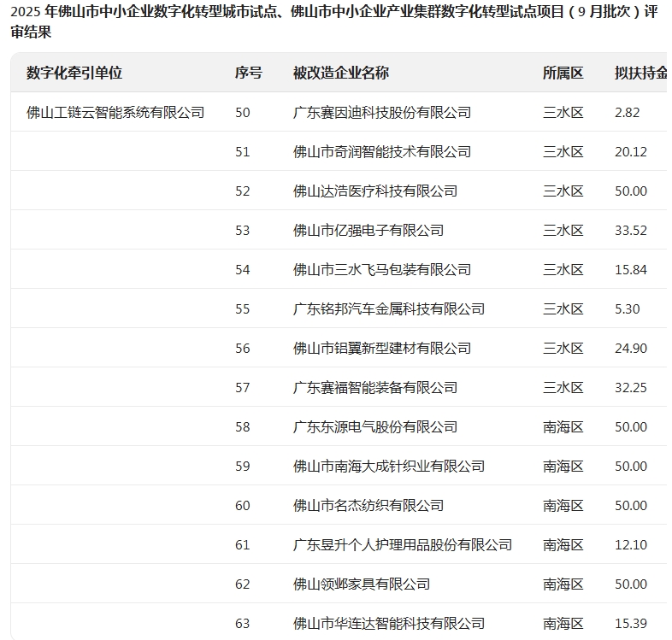Viewport: 672px width, 640px height.
Task: Click 南海区 in the 广东东源电气 row
Action: click(563, 426)
